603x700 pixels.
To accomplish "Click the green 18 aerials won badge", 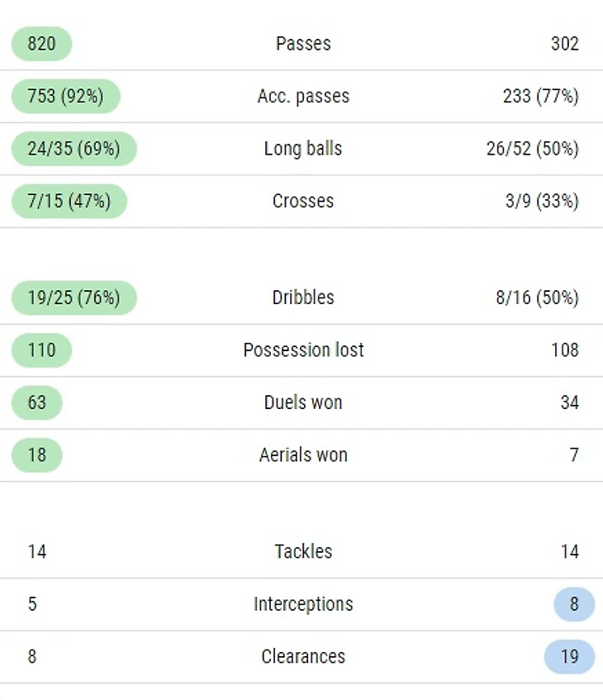I will [36, 455].
